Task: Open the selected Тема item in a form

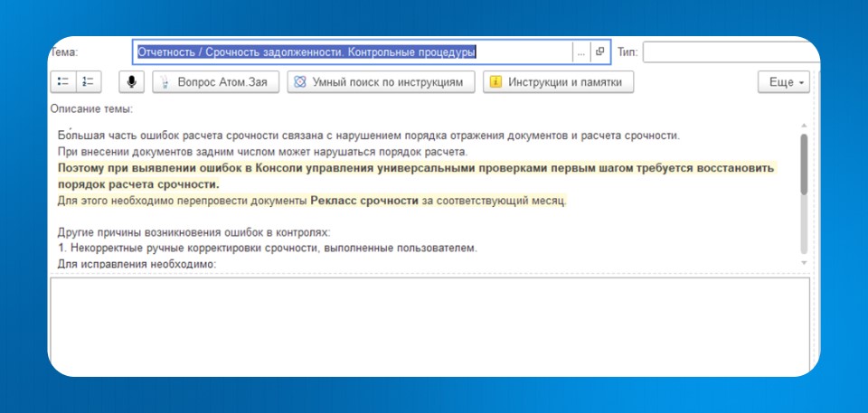Action: (x=600, y=52)
